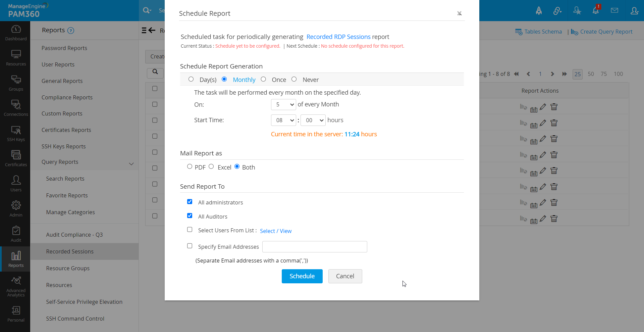Open the day-of-month dropdown showing 5

click(283, 104)
